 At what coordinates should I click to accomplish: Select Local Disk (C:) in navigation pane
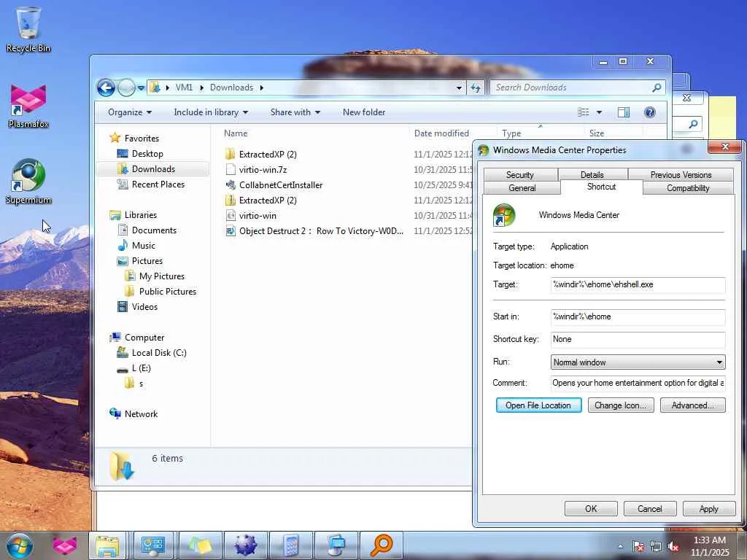[158, 353]
